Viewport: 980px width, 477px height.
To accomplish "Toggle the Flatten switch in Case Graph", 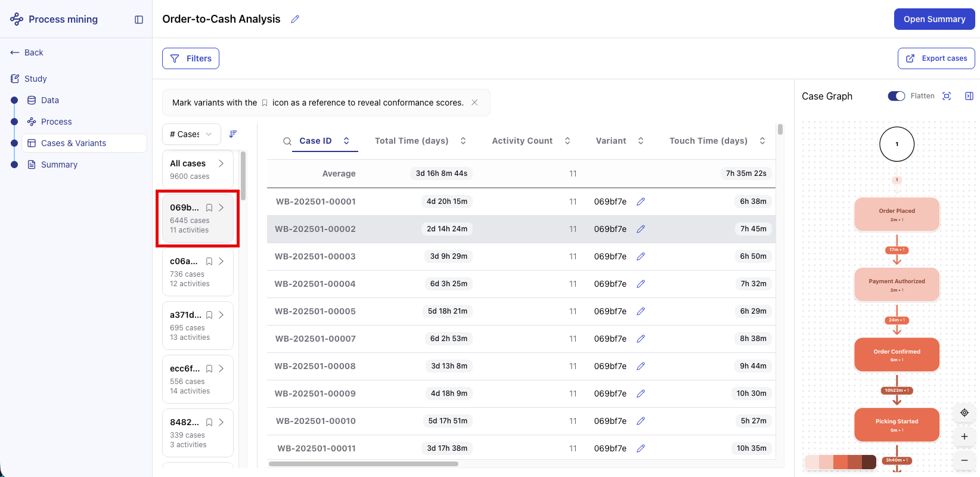I will pyautogui.click(x=897, y=96).
